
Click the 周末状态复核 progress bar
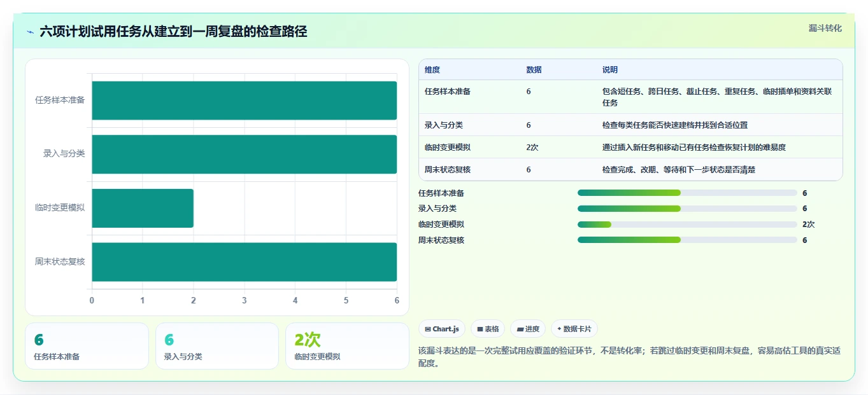click(687, 240)
